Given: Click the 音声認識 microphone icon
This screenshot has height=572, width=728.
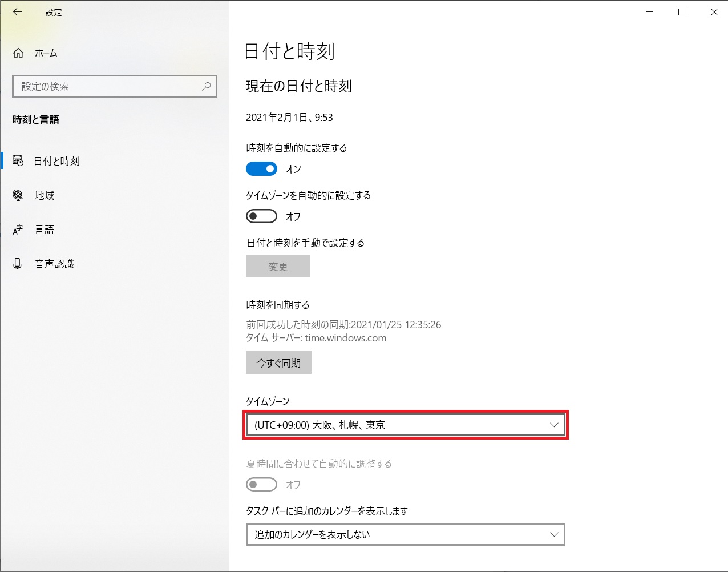Looking at the screenshot, I should [x=18, y=264].
